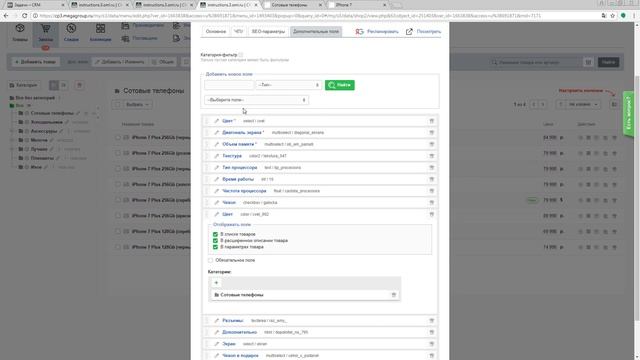Toggle the Категория-фильтр checkbox

pos(241,55)
